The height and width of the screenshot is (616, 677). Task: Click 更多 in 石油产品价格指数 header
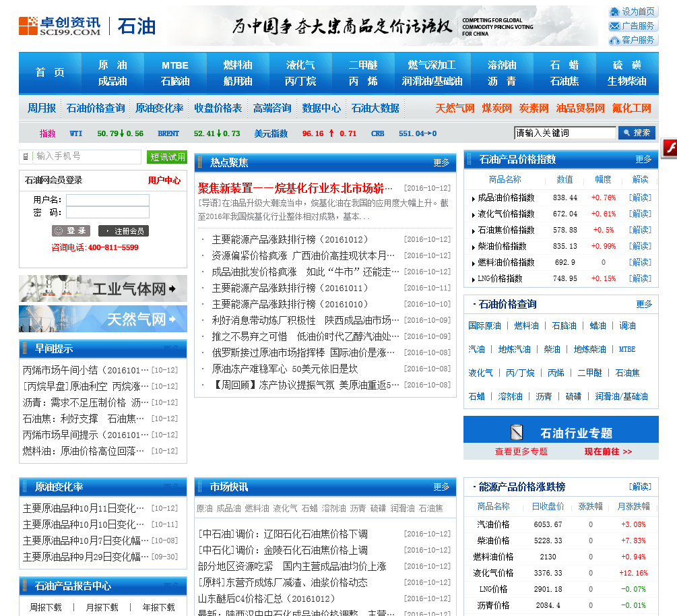(643, 160)
